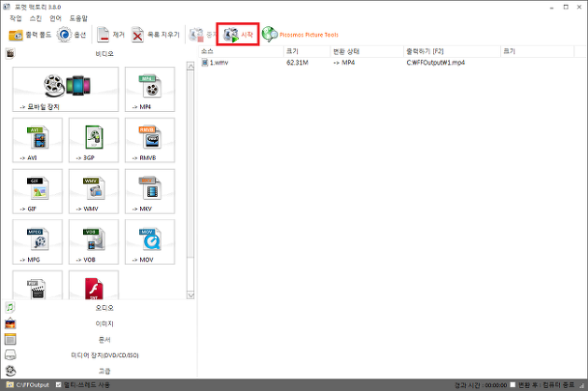Expand the 미디어 장치(DVD/CD/ISO) category
This screenshot has width=588, height=391.
(x=98, y=355)
